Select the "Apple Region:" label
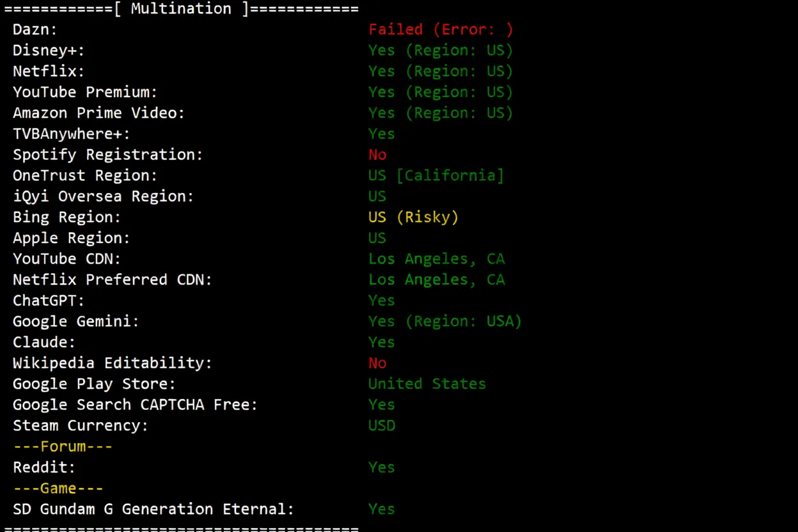Viewport: 798px width, 532px height. pyautogui.click(x=72, y=238)
